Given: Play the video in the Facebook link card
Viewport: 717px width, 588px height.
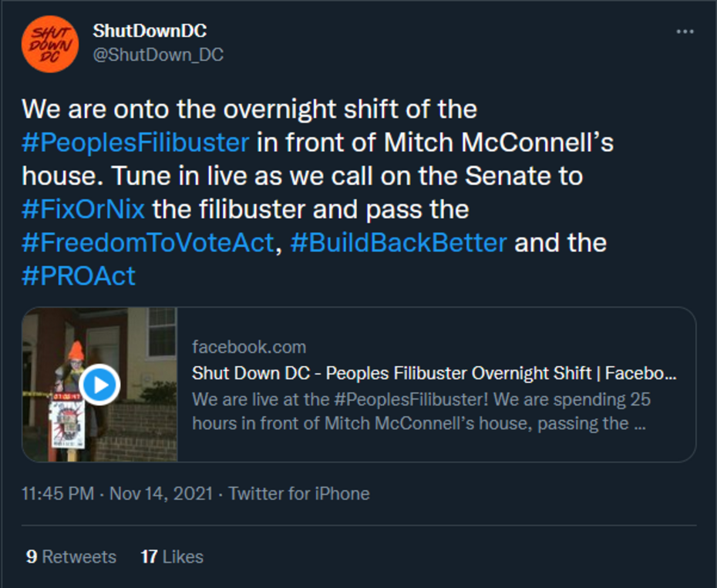Looking at the screenshot, I should (x=100, y=385).
